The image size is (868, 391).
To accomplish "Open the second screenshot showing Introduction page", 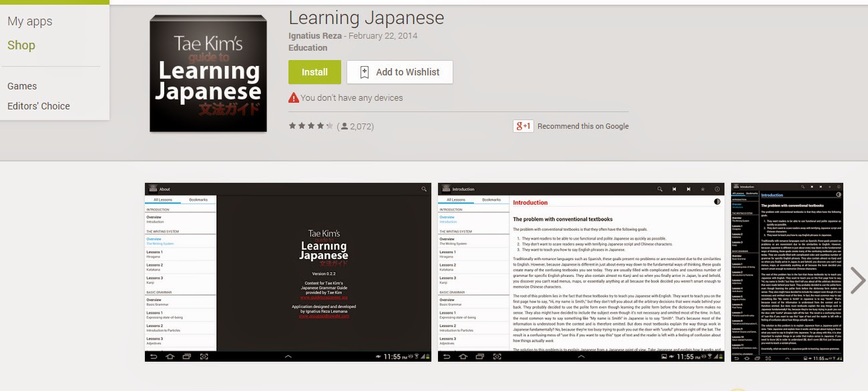I will 581,272.
